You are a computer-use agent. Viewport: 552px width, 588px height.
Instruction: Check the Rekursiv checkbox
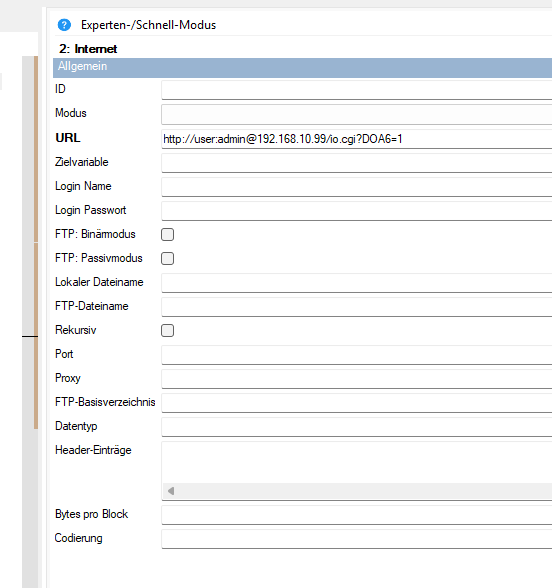[x=167, y=330]
